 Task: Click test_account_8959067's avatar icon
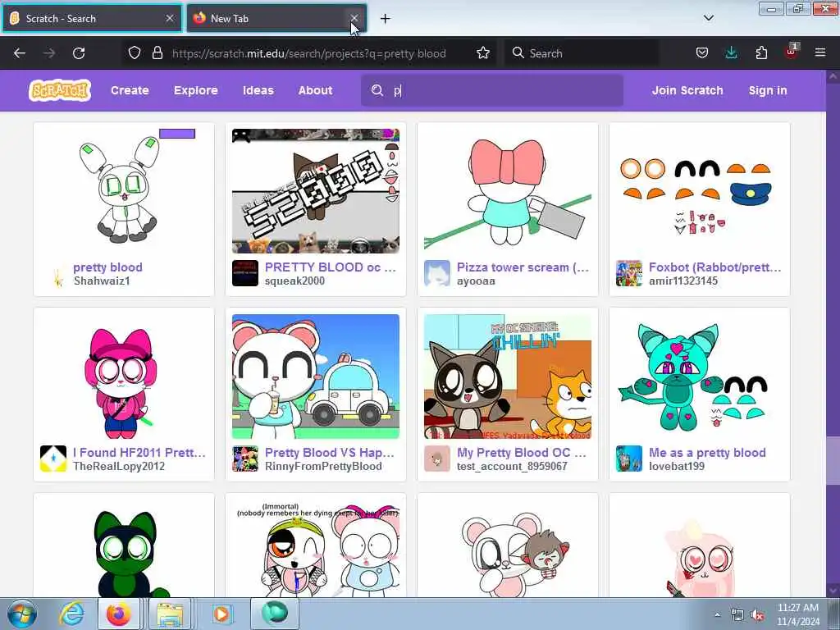pos(437,459)
